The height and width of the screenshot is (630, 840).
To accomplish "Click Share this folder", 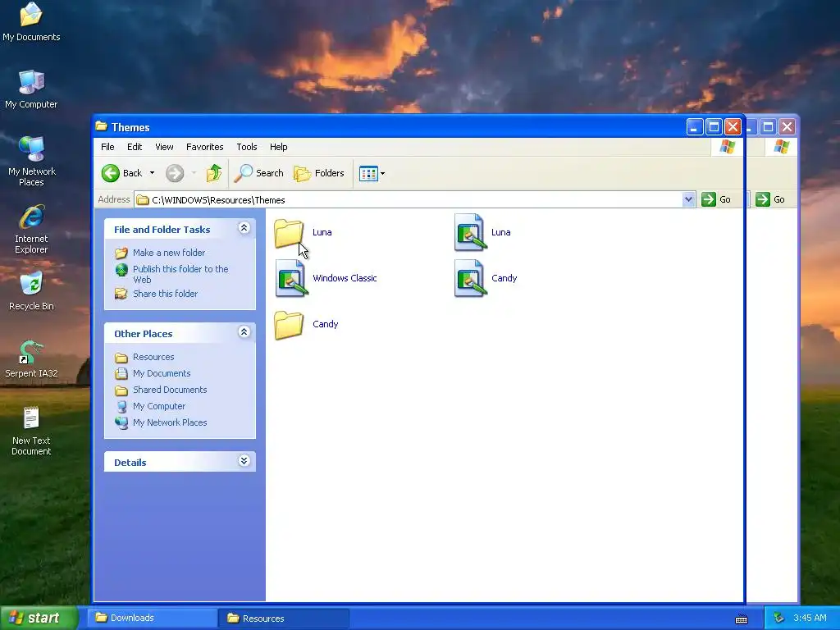I will 157,294.
